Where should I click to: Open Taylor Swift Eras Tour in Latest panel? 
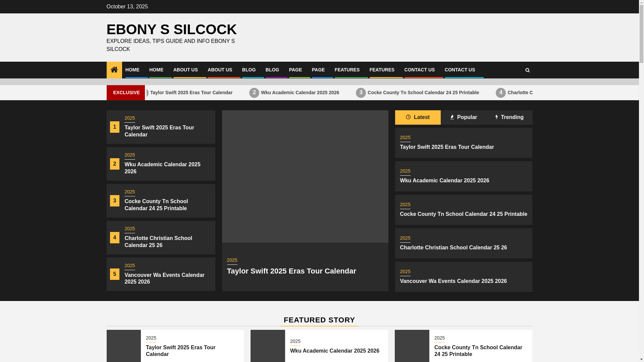point(447,147)
